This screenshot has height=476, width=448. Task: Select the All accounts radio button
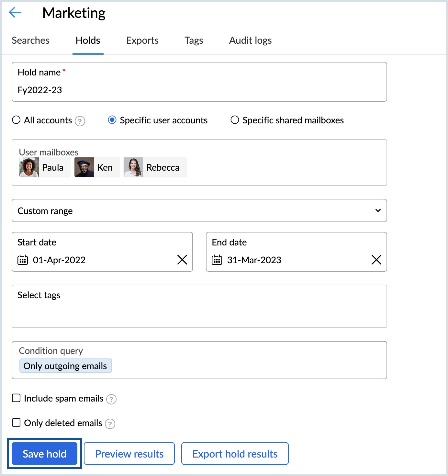16,120
